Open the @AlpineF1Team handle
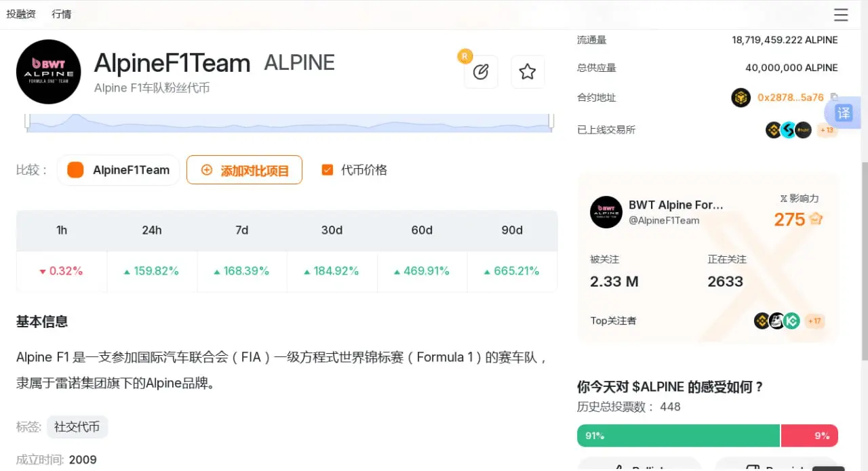The width and height of the screenshot is (868, 471). 664,220
